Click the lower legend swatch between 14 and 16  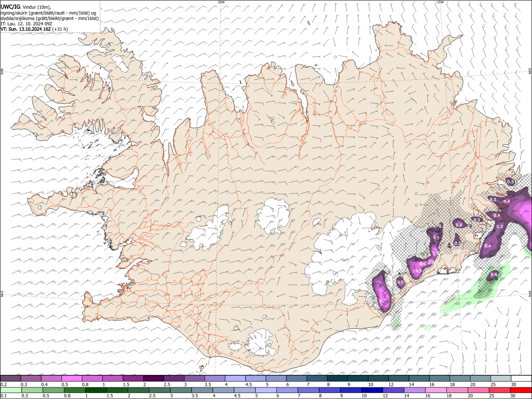point(414,390)
